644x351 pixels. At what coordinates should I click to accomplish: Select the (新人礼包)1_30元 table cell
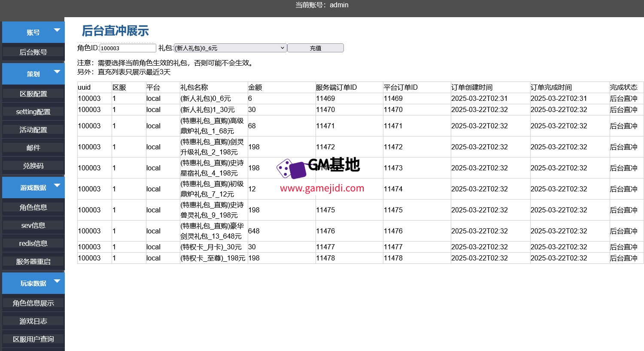click(x=214, y=110)
